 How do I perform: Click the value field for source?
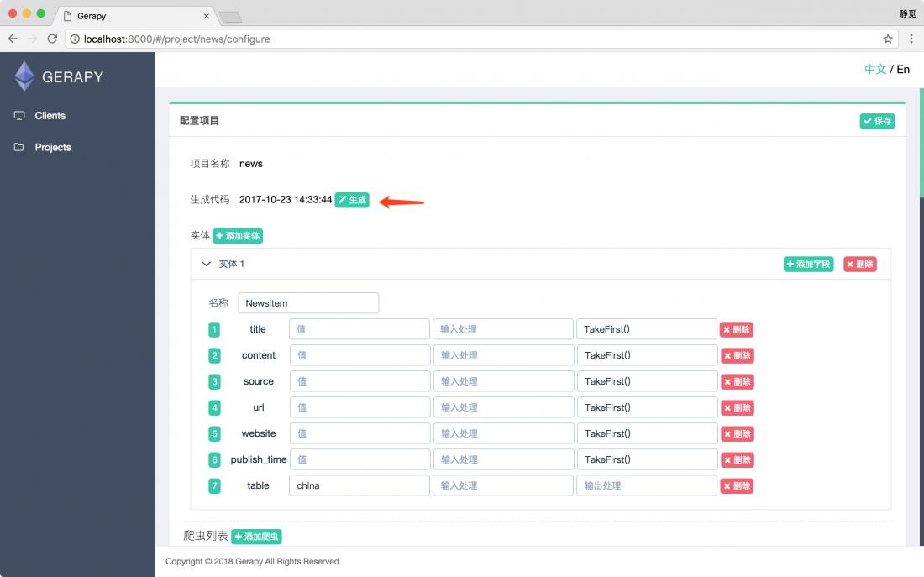360,381
